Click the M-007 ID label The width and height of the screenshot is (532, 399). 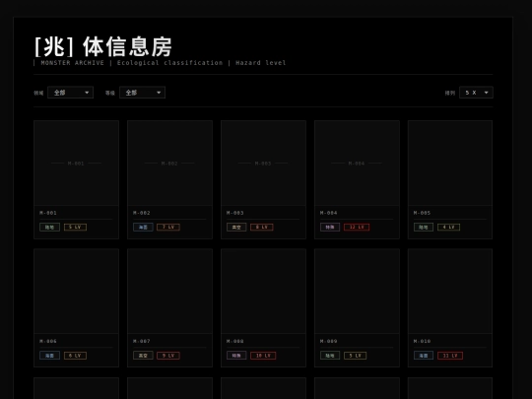142,341
